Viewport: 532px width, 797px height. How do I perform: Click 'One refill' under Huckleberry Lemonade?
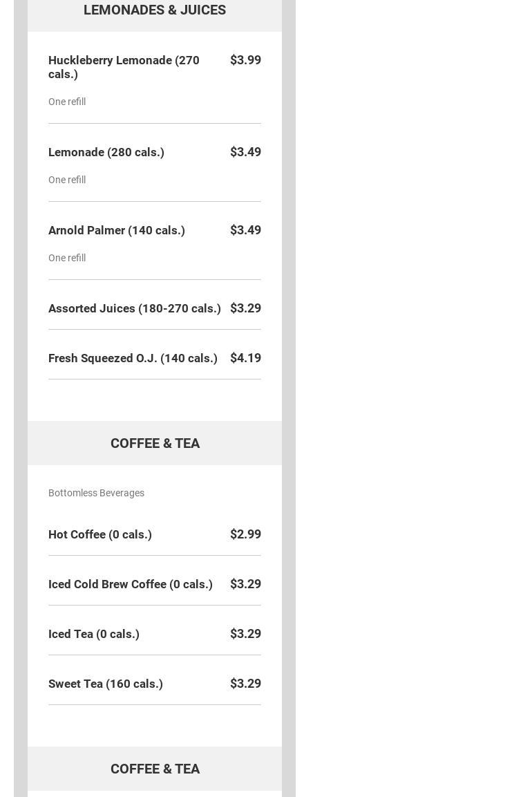click(x=67, y=102)
